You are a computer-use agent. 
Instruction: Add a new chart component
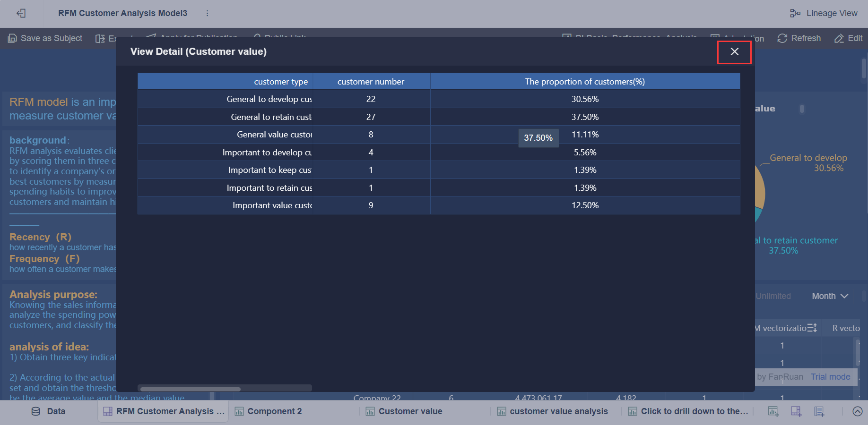(774, 411)
